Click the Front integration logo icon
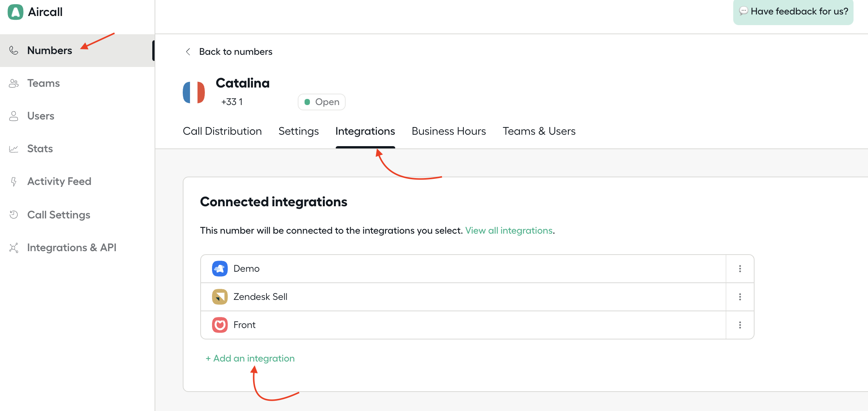Viewport: 868px width, 411px height. [220, 325]
